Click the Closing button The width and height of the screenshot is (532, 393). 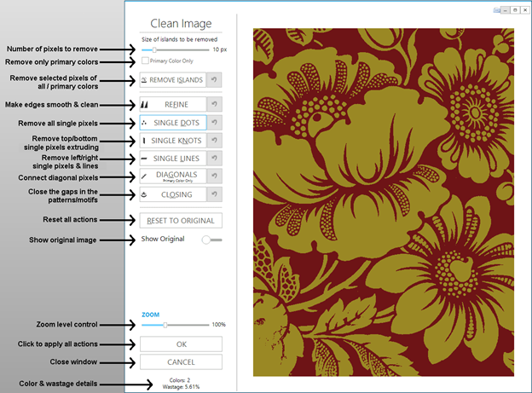[173, 194]
